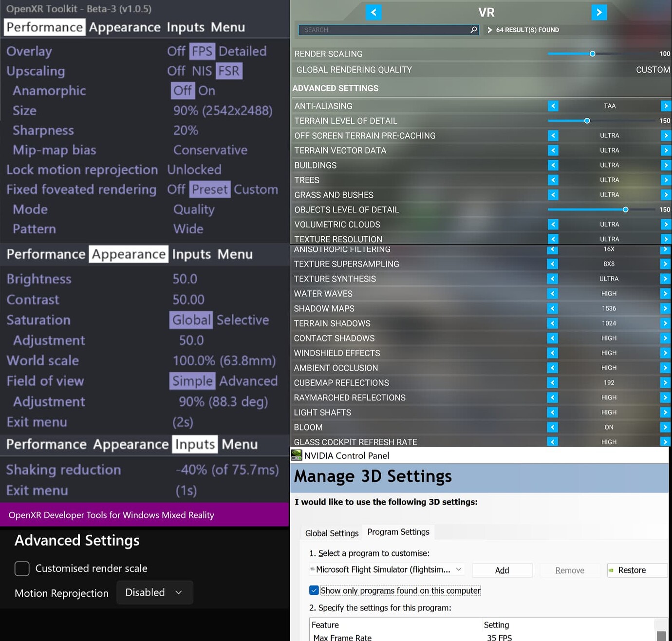Click the Restore button
The image size is (672, 641).
pos(636,570)
